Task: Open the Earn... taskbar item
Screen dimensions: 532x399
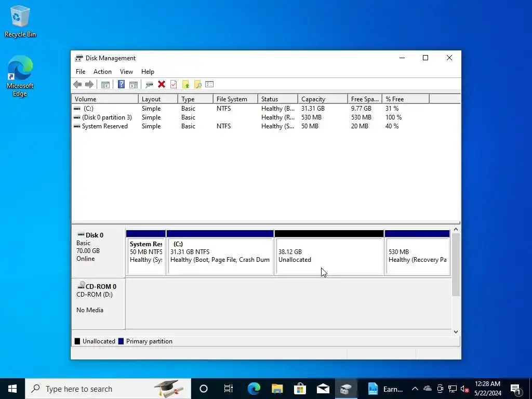Action: tap(384, 389)
